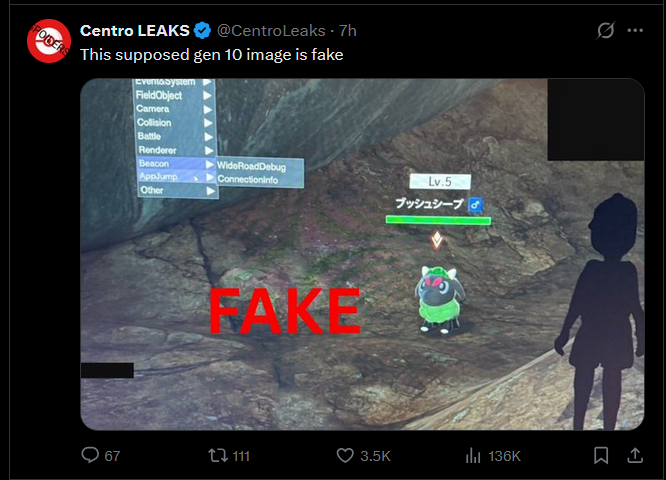The height and width of the screenshot is (480, 666).
Task: Click the green HP bar
Action: [438, 220]
